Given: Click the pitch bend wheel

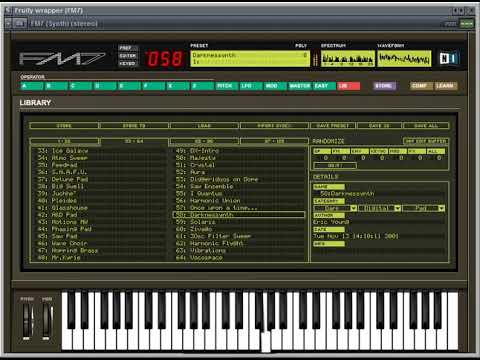Looking at the screenshot, I should 27,320.
